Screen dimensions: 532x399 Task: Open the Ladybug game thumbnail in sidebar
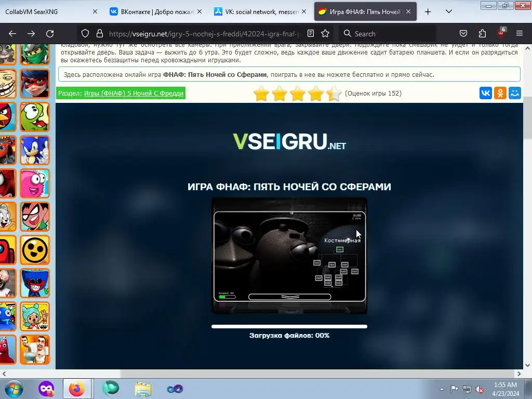35,84
